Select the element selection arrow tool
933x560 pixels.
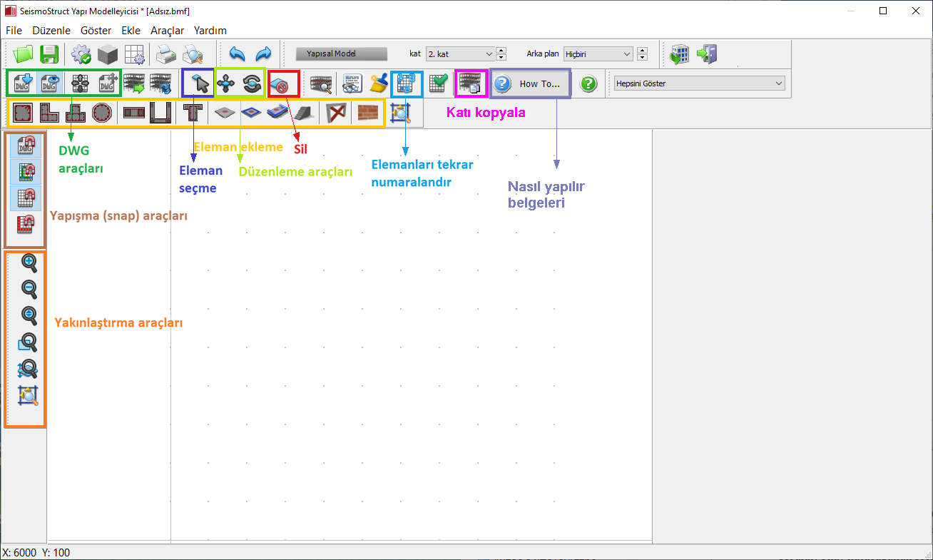201,84
